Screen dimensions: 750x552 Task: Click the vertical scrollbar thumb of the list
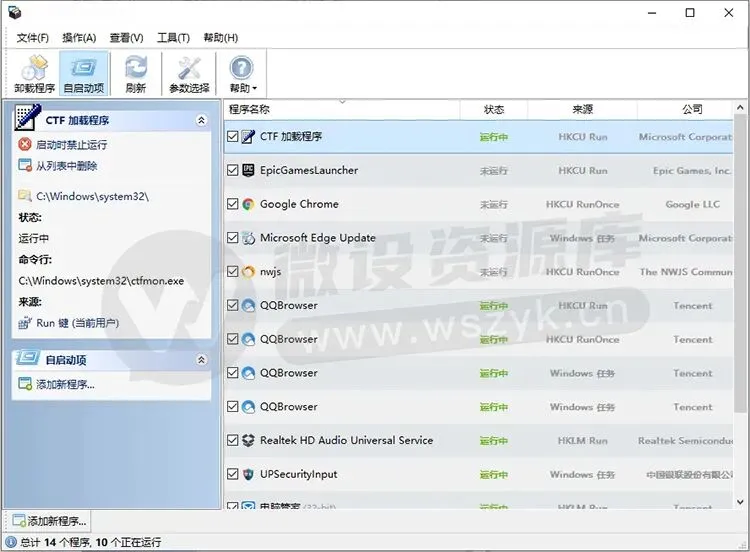(x=740, y=264)
